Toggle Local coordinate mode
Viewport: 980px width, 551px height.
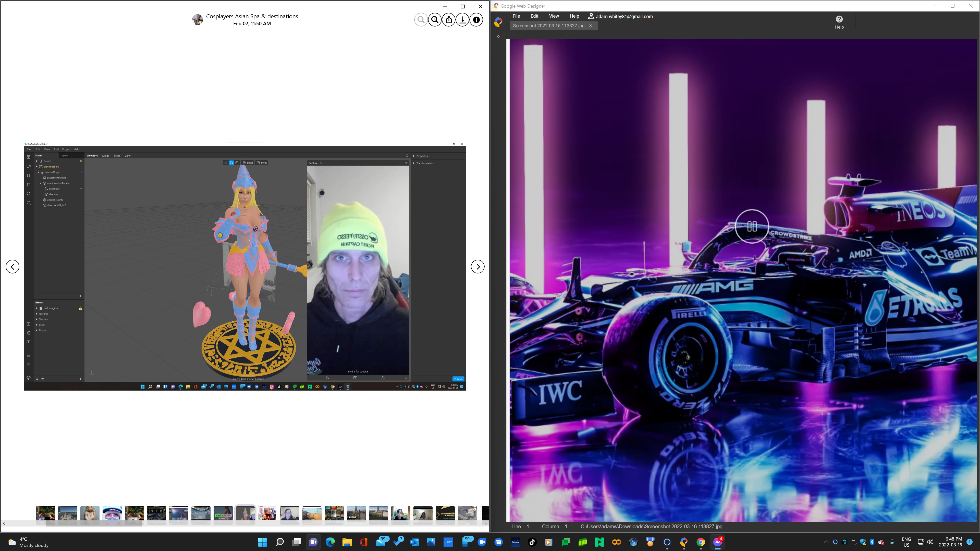(x=247, y=163)
